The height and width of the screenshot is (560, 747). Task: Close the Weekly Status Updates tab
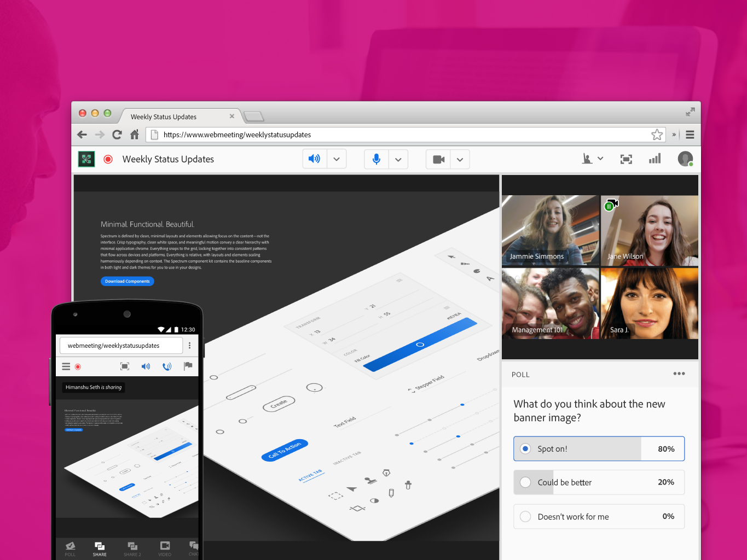(232, 116)
